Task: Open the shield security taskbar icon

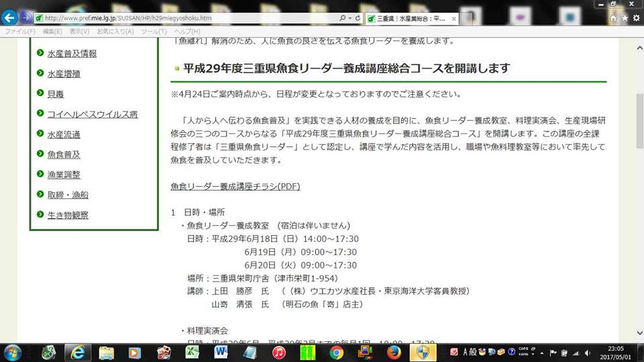Action: [x=423, y=353]
